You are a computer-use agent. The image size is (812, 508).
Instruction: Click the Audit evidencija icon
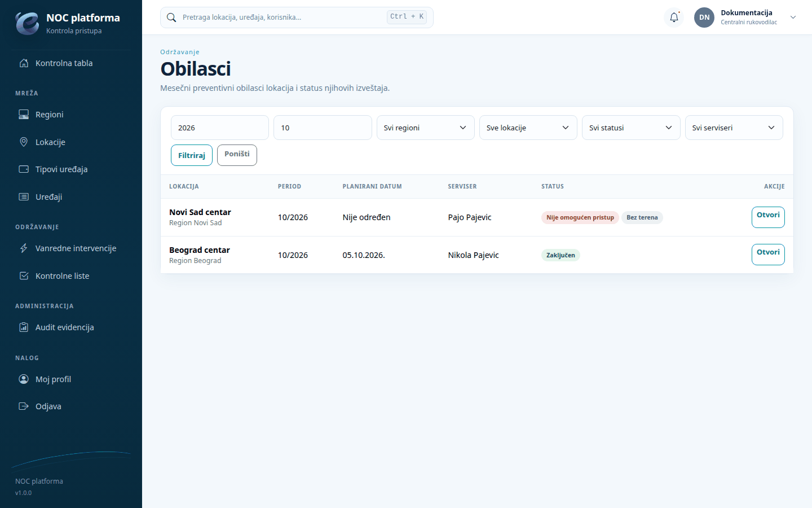(x=24, y=327)
